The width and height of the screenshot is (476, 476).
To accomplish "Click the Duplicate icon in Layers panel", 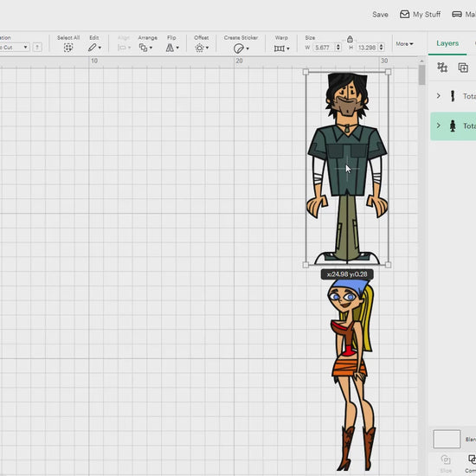I will tap(463, 68).
